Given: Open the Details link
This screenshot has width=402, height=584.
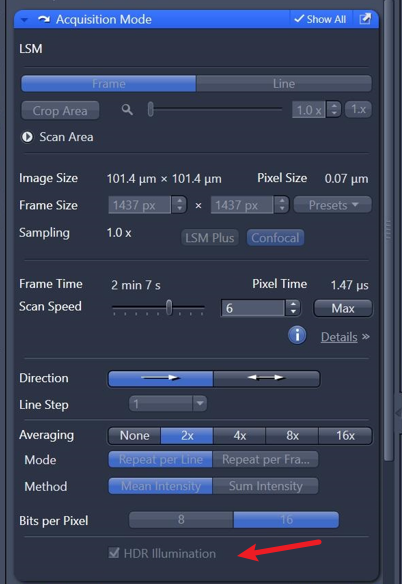Looking at the screenshot, I should [339, 337].
